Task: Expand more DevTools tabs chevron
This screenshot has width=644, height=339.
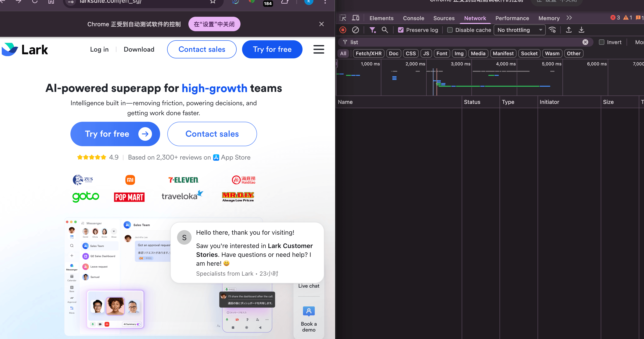Action: coord(569,18)
